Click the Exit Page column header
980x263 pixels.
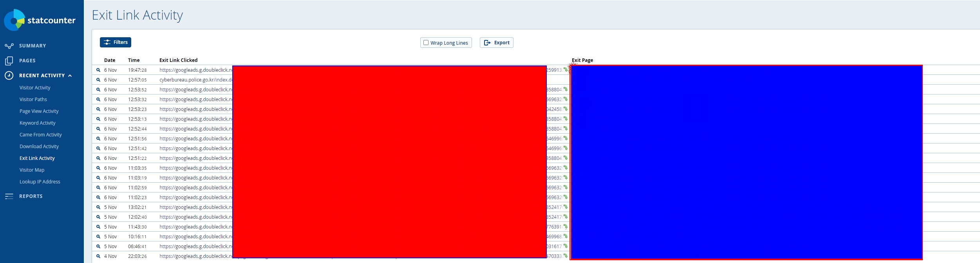582,60
